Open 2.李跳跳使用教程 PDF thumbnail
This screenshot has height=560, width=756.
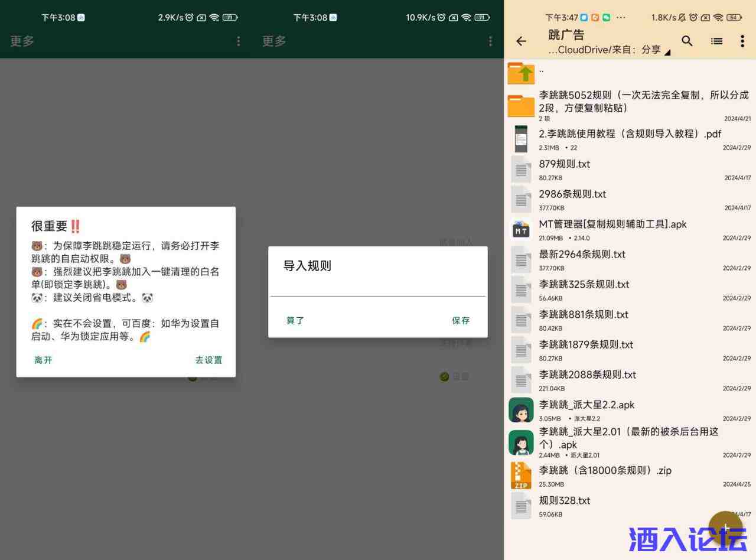click(521, 139)
